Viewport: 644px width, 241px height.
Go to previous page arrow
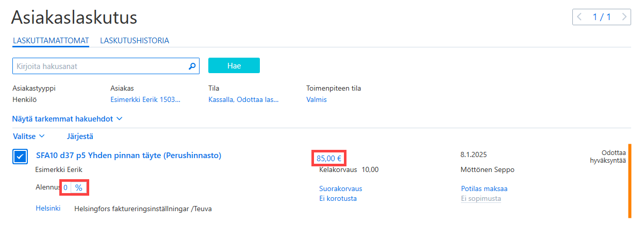pos(580,17)
